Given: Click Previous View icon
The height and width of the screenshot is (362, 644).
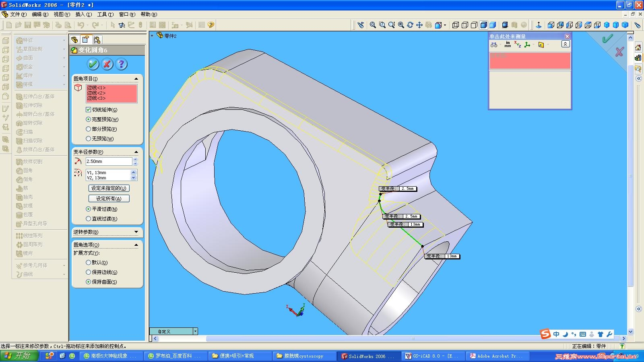Looking at the screenshot, I should coord(429,25).
